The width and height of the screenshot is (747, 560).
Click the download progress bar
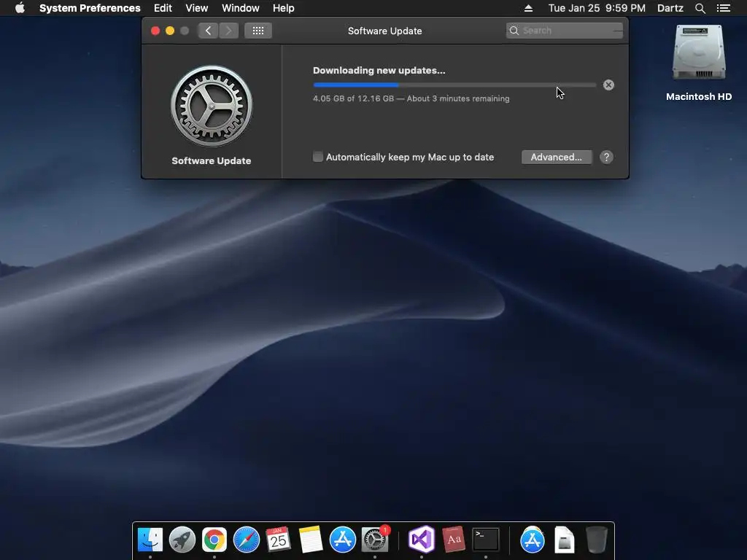point(454,85)
